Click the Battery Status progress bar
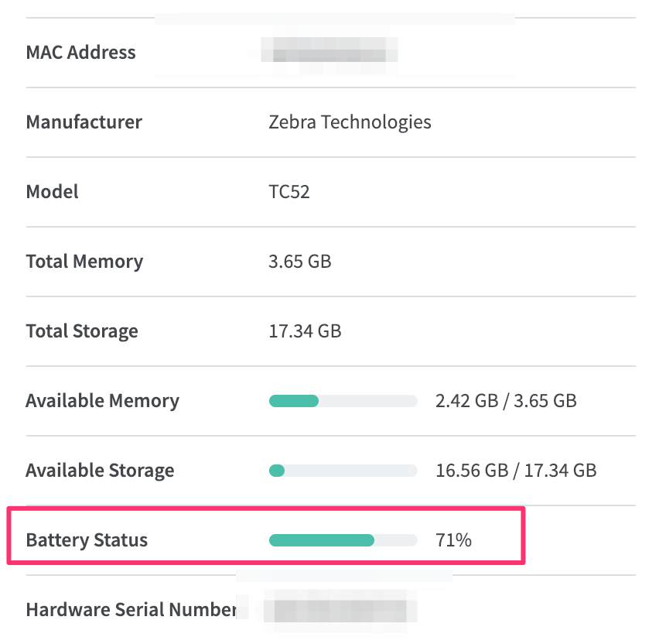 (x=343, y=540)
